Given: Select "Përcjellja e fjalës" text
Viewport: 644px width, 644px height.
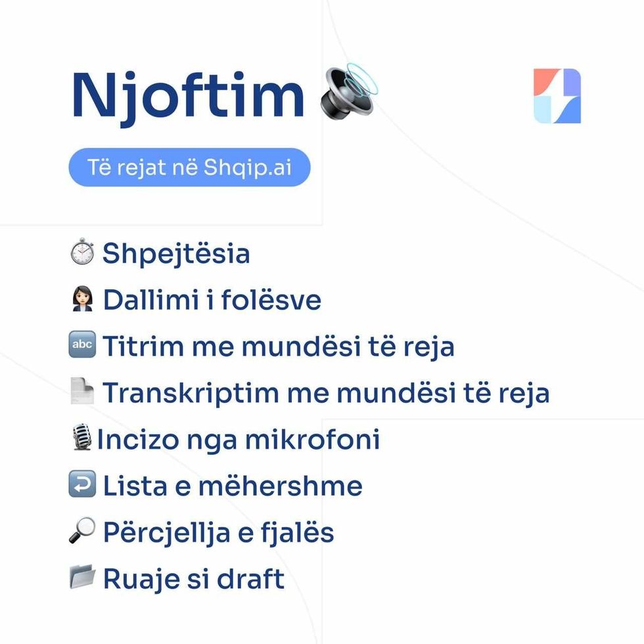Looking at the screenshot, I should [218, 532].
